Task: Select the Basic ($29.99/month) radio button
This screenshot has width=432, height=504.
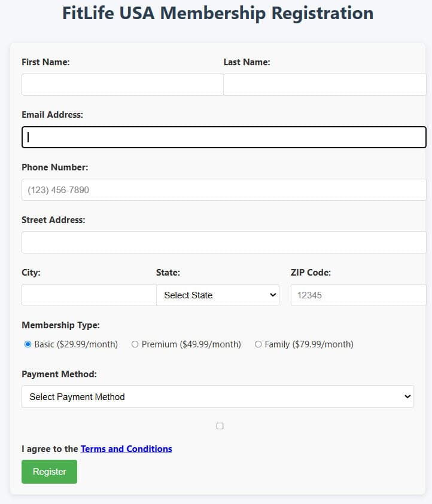Action: [28, 344]
